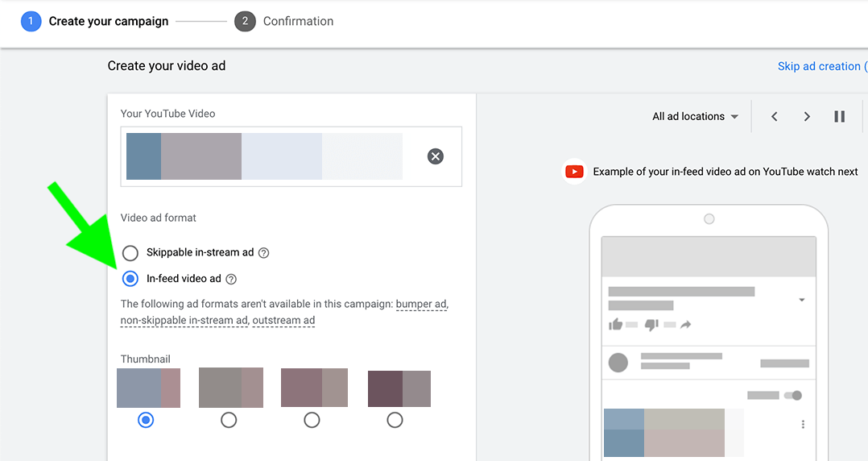This screenshot has width=868, height=461.
Task: Open help for In-feed video ad
Action: pyautogui.click(x=231, y=279)
